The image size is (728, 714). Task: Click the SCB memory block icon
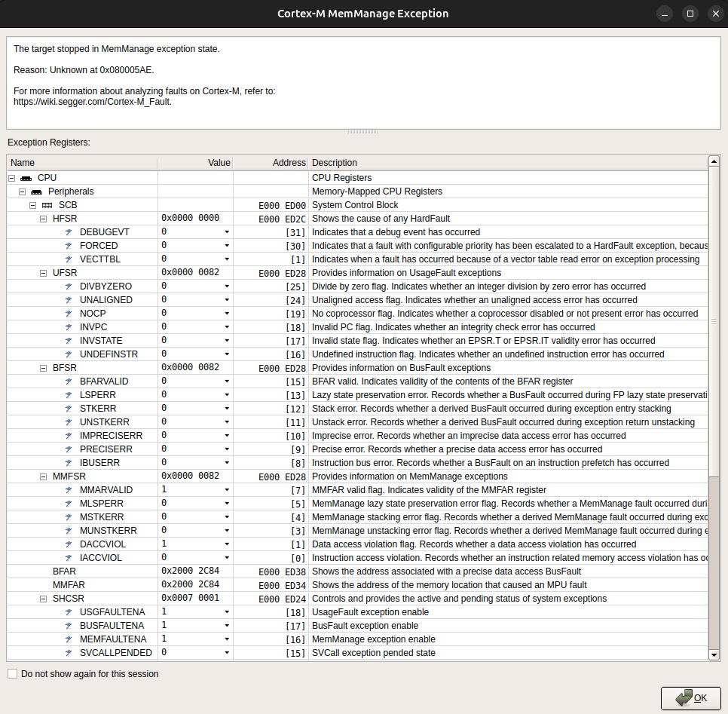[47, 205]
